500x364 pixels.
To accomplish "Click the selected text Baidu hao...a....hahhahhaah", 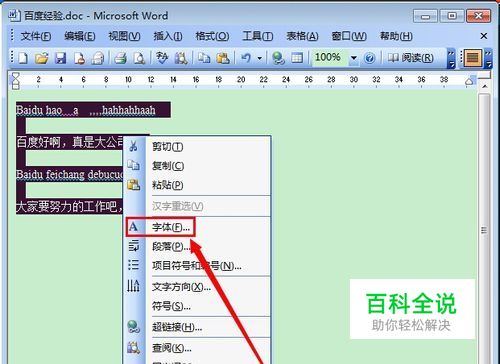I will click(x=86, y=110).
